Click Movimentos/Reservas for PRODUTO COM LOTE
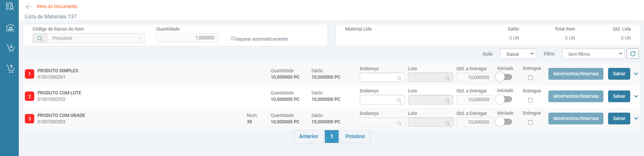The image size is (644, 156). point(576,96)
